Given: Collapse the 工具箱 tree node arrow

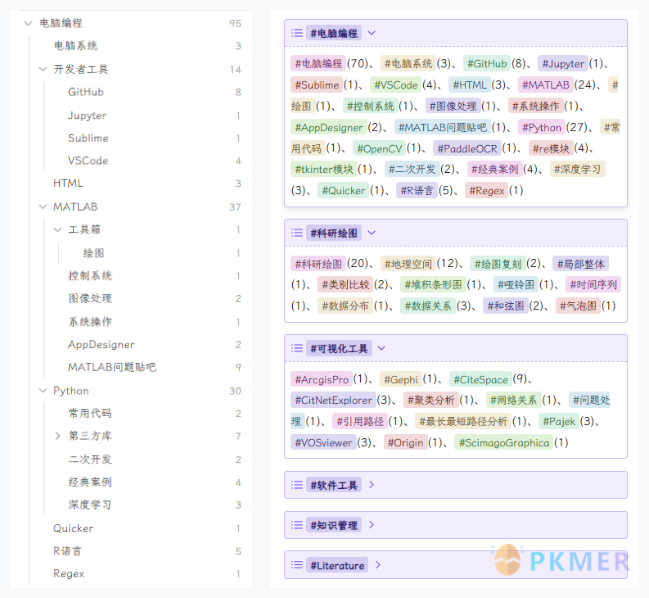Looking at the screenshot, I should (58, 229).
